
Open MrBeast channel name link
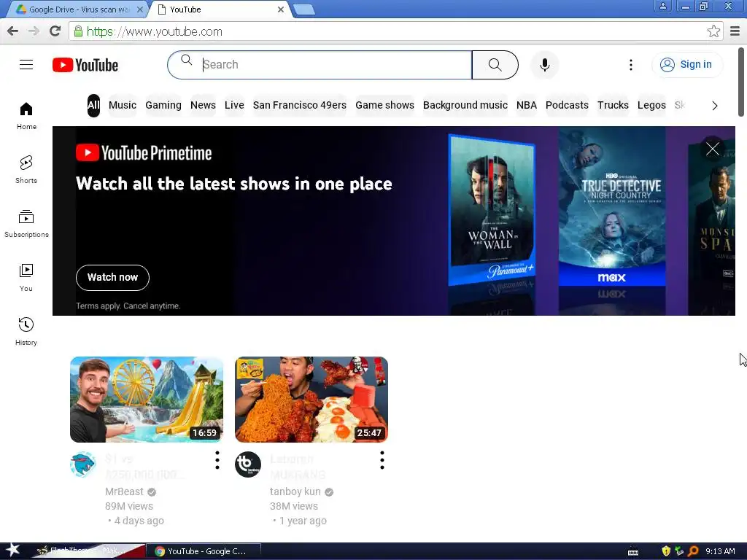(124, 491)
